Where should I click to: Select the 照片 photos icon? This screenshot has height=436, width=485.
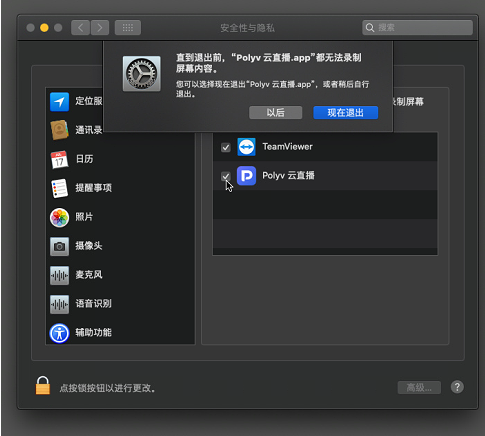pyautogui.click(x=59, y=218)
